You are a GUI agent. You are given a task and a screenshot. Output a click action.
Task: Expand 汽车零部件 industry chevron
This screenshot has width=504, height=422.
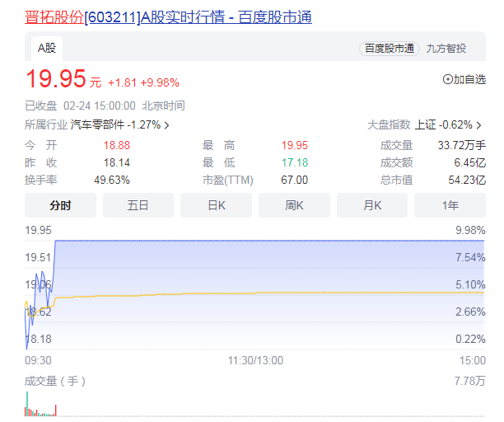click(x=167, y=125)
